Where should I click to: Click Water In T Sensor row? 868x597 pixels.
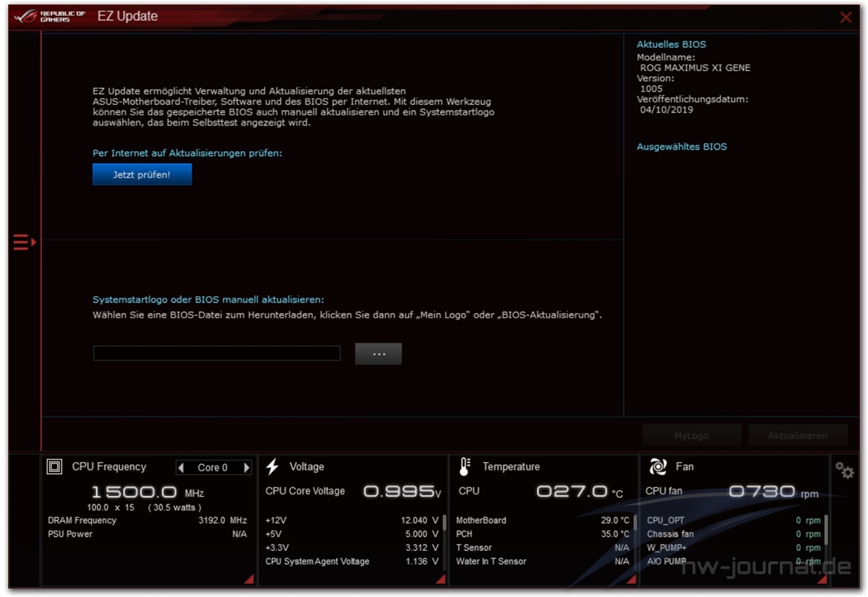[542, 562]
